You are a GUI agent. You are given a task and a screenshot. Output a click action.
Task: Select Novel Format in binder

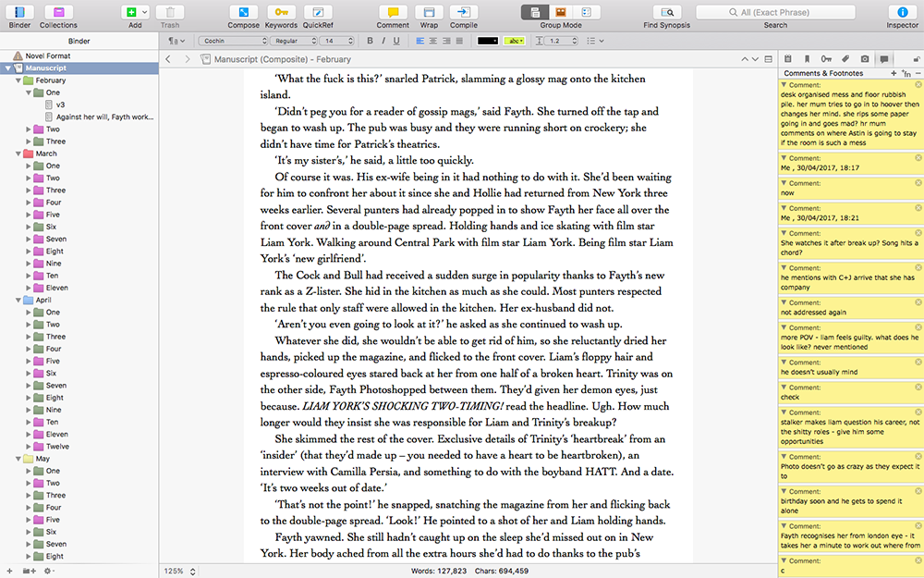click(48, 55)
